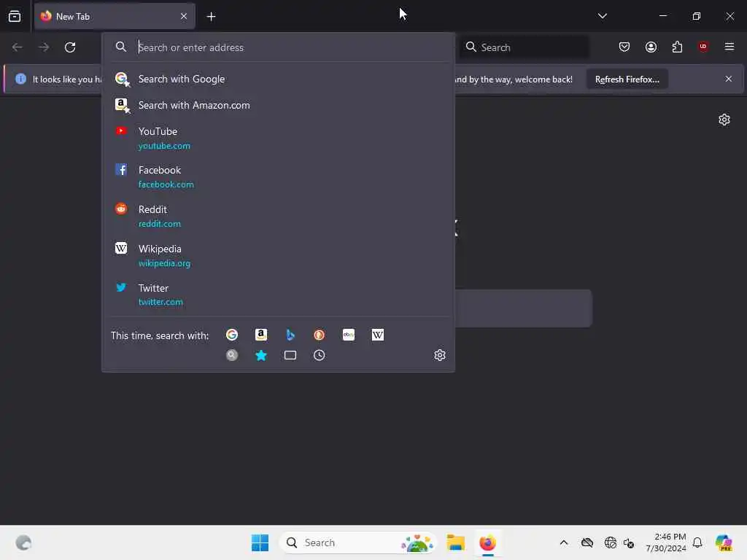This screenshot has height=560, width=747.
Task: Search history with the clock icon
Action: [x=320, y=355]
